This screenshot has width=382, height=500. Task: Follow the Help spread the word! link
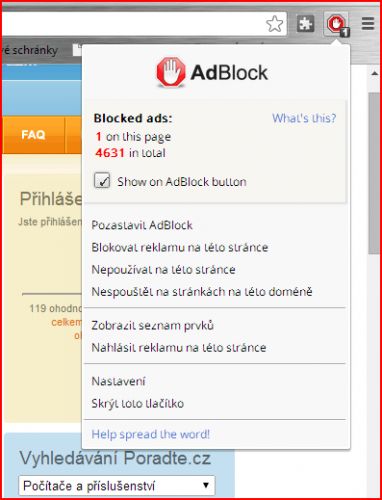point(151,434)
